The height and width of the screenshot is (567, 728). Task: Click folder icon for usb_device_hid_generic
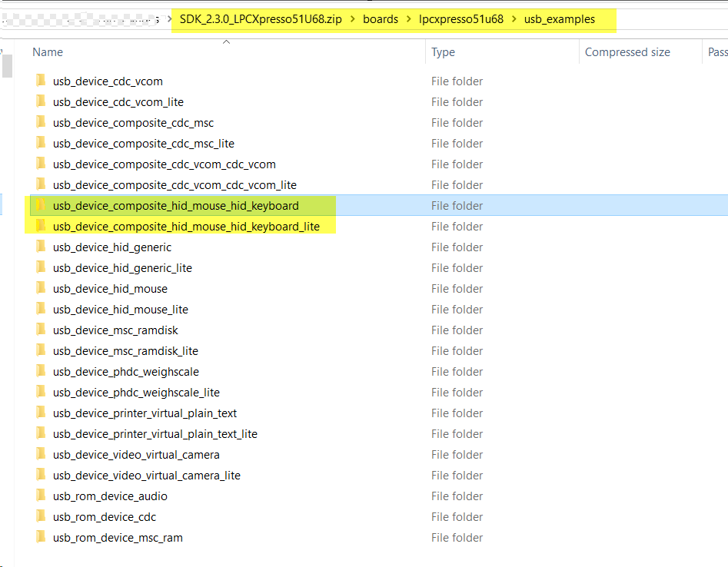tap(41, 247)
